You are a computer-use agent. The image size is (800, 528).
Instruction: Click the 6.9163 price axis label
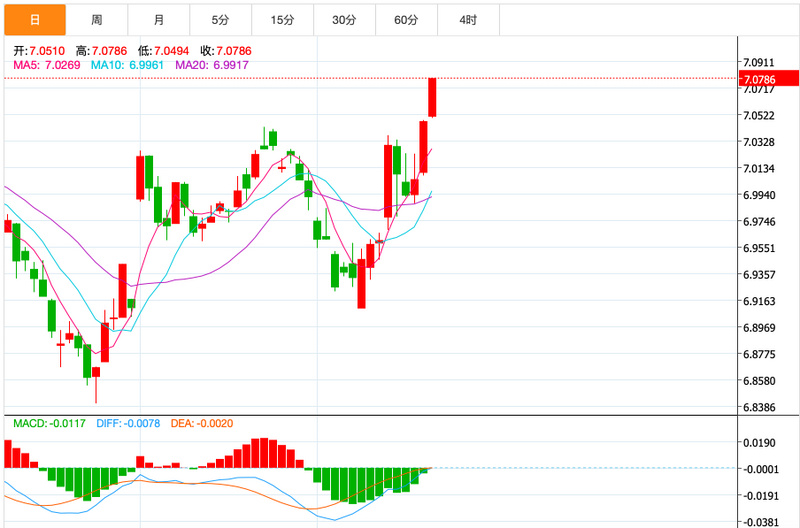(759, 301)
